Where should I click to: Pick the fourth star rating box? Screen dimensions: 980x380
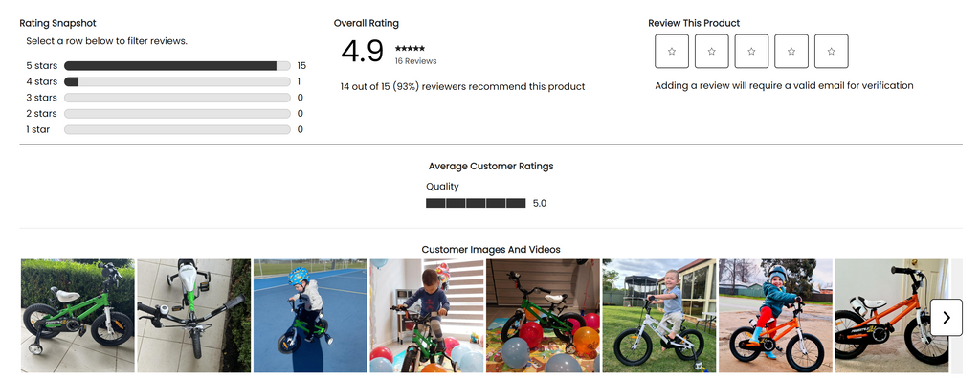[x=791, y=52]
